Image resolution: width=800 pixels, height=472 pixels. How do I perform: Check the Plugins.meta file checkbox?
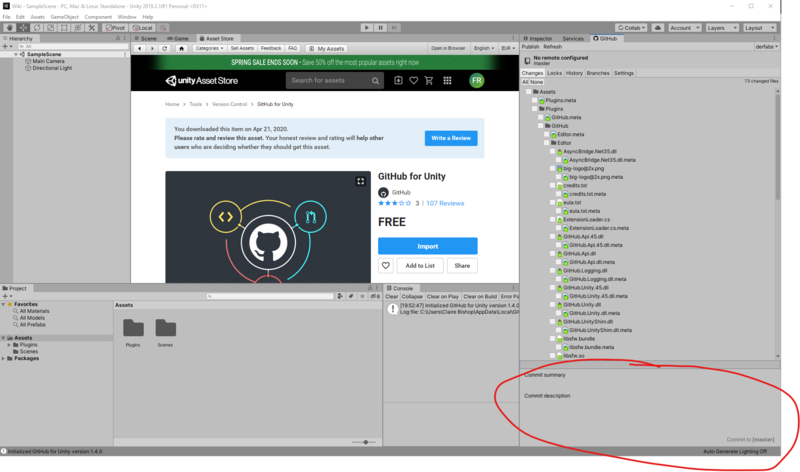[537, 100]
